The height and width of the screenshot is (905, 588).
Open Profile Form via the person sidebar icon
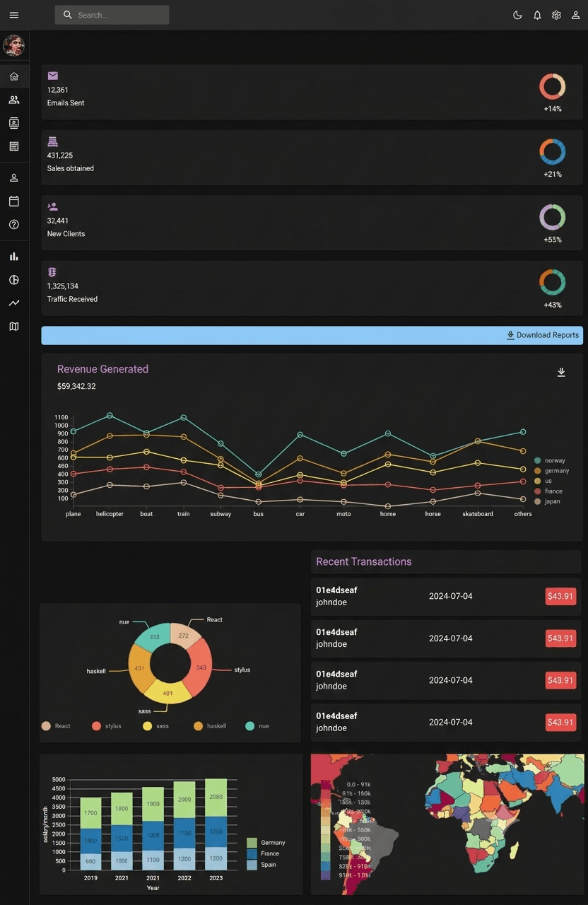coord(14,177)
